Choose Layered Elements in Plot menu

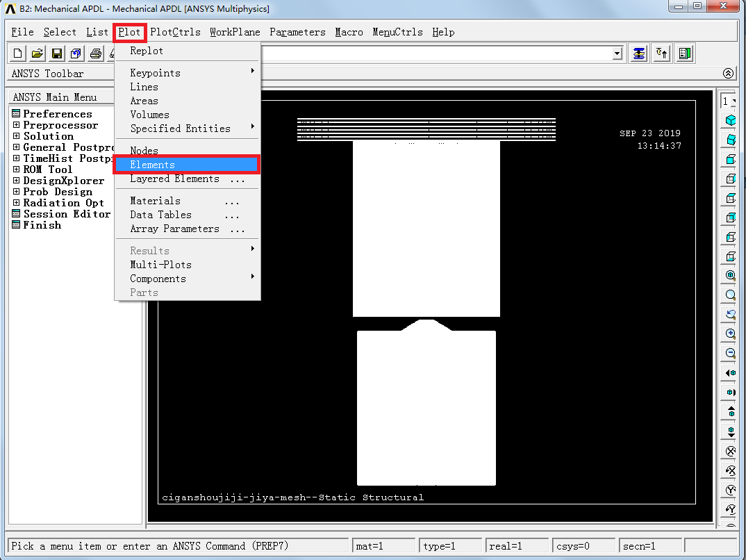[187, 179]
